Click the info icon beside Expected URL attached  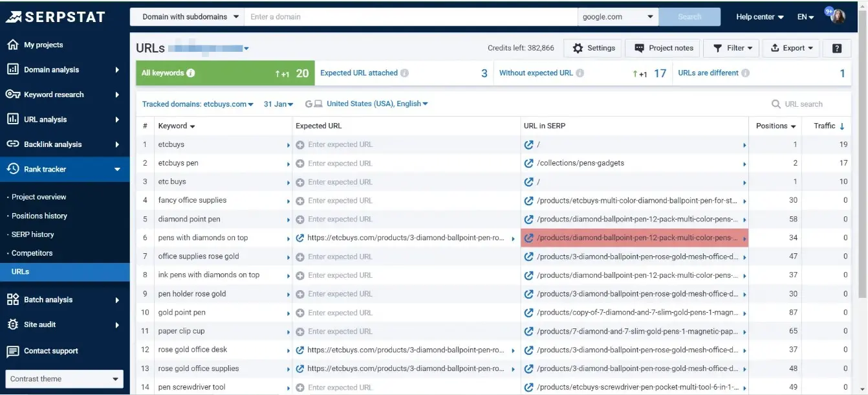point(404,73)
